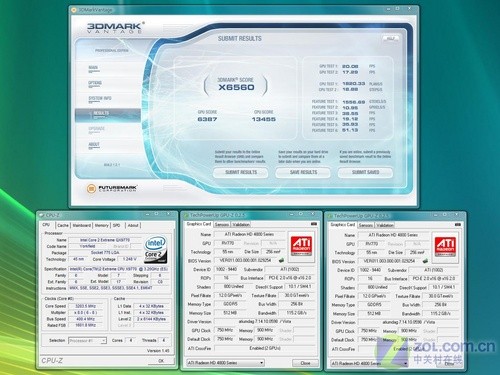This screenshot has height=375, width=500.
Task: Click the BIOS save chip icon in right GPU-Z
Action: (x=425, y=261)
